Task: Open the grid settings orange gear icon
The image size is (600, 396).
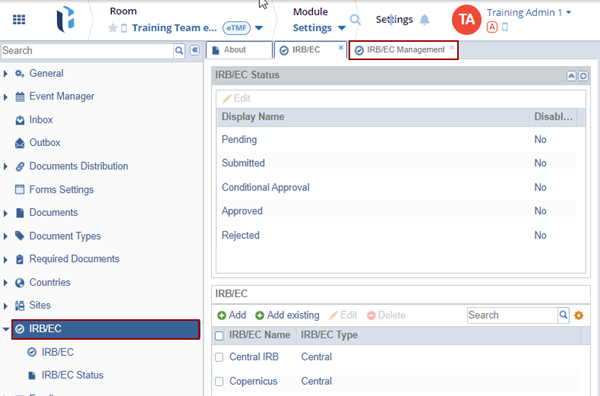Action: (579, 315)
